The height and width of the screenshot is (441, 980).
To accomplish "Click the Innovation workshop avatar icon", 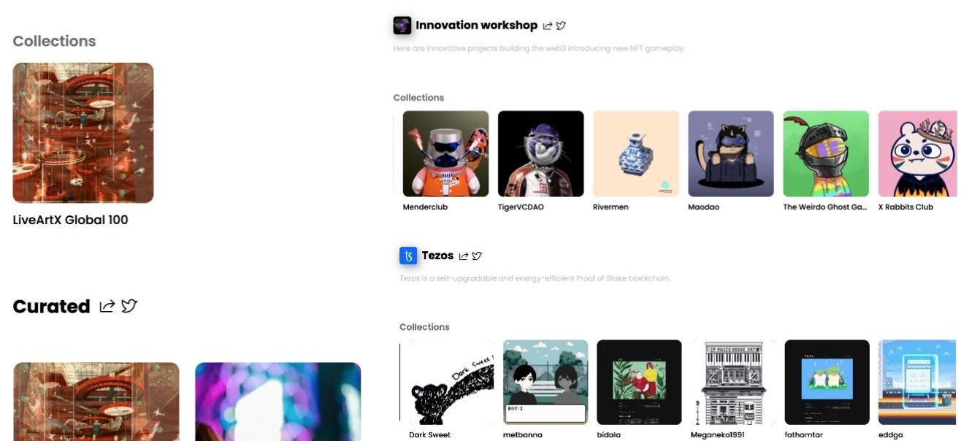I will pos(402,26).
